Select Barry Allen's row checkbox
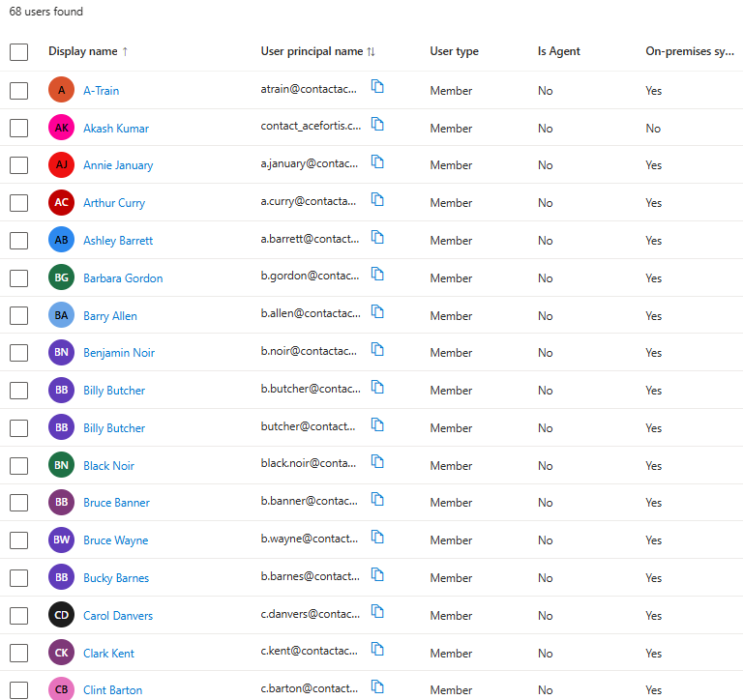Screen dimensions: 743x700 tap(19, 315)
